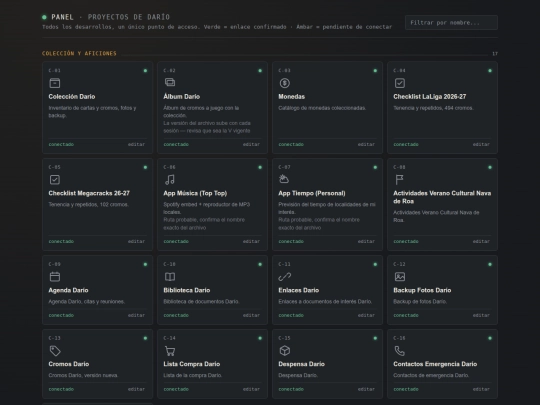Click the music note icon on App Música
The width and height of the screenshot is (540, 405).
pos(170,180)
